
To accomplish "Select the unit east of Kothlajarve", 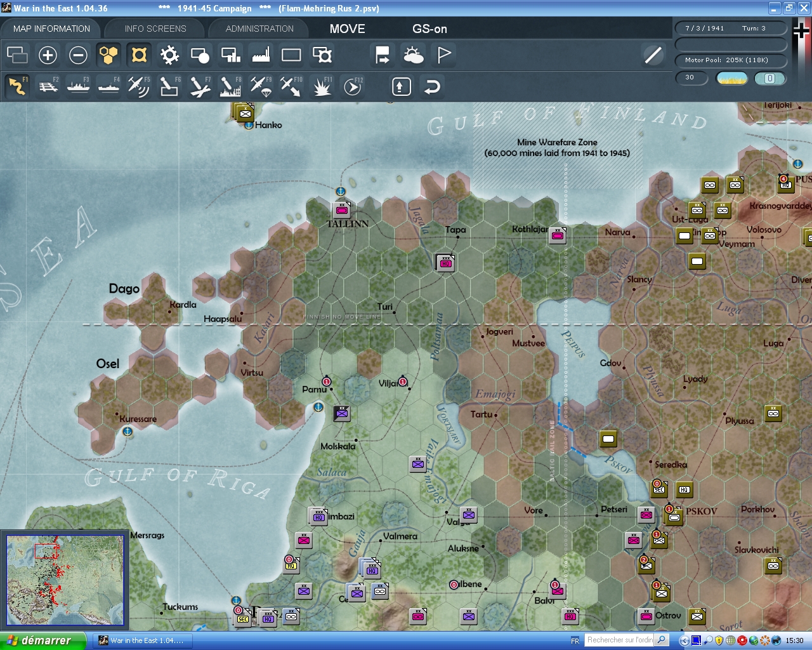I will pos(558,235).
